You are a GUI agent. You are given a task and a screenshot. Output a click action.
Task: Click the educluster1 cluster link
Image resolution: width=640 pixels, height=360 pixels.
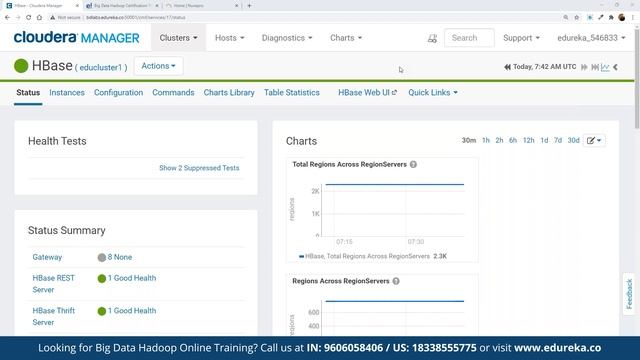(100, 68)
